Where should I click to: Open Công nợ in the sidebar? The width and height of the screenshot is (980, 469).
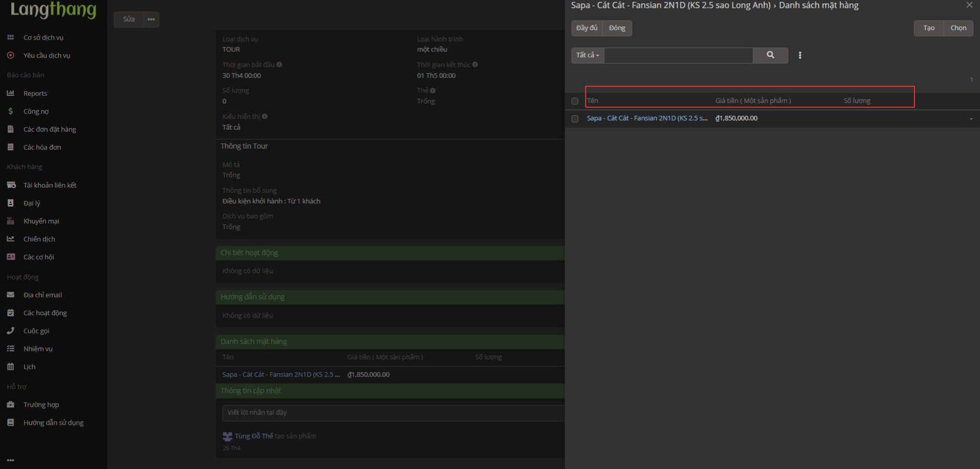(x=36, y=111)
